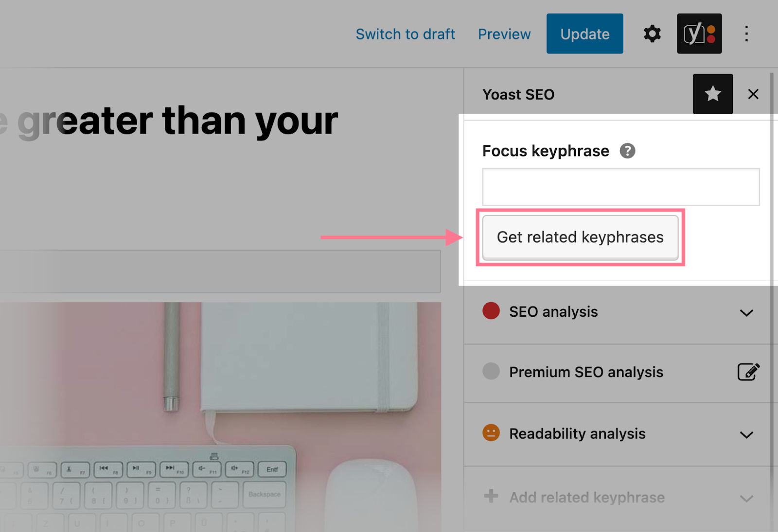Screen dimensions: 778x532
Task: Toggle the Yoast SEO toolbar icon
Action: pyautogui.click(x=699, y=34)
